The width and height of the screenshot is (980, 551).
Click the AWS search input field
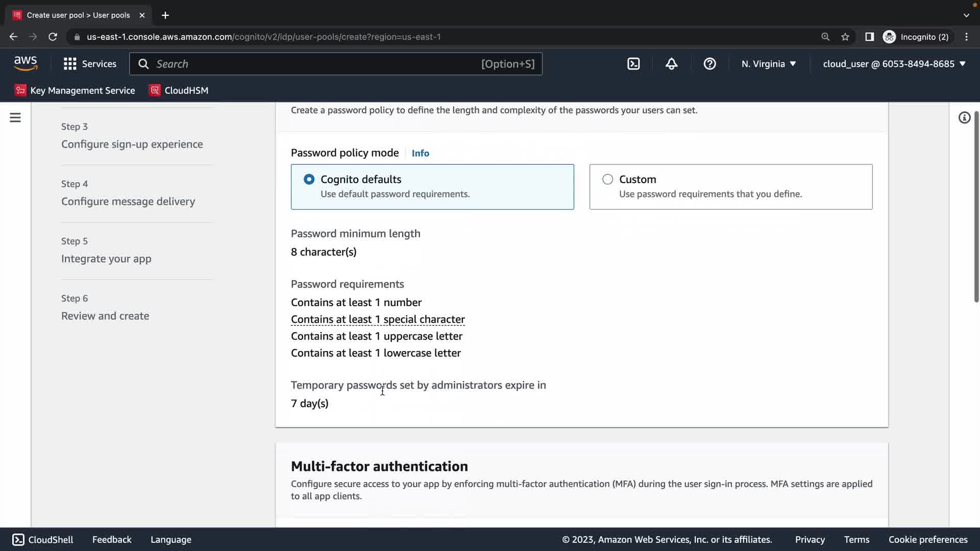point(316,64)
